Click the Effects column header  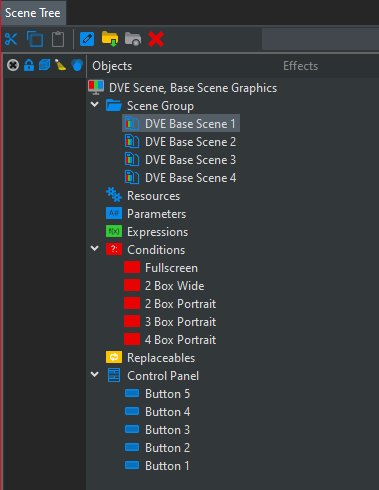coord(300,66)
